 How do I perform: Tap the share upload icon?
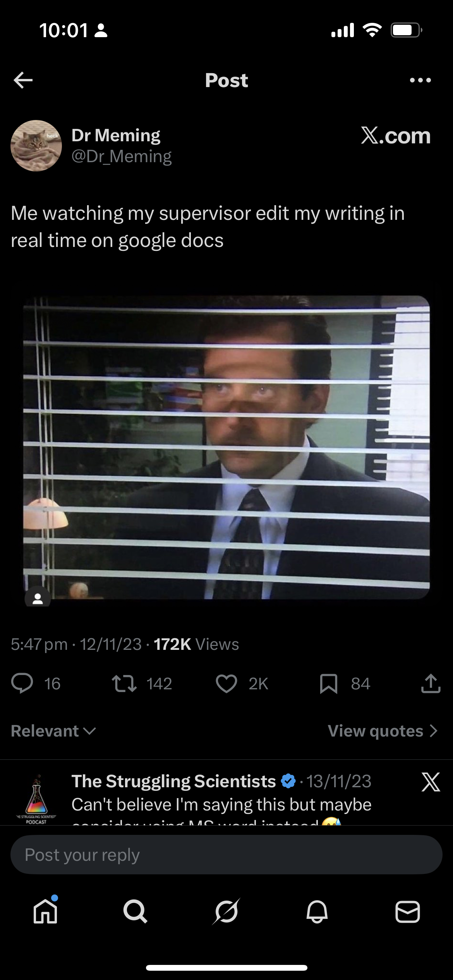(x=431, y=683)
